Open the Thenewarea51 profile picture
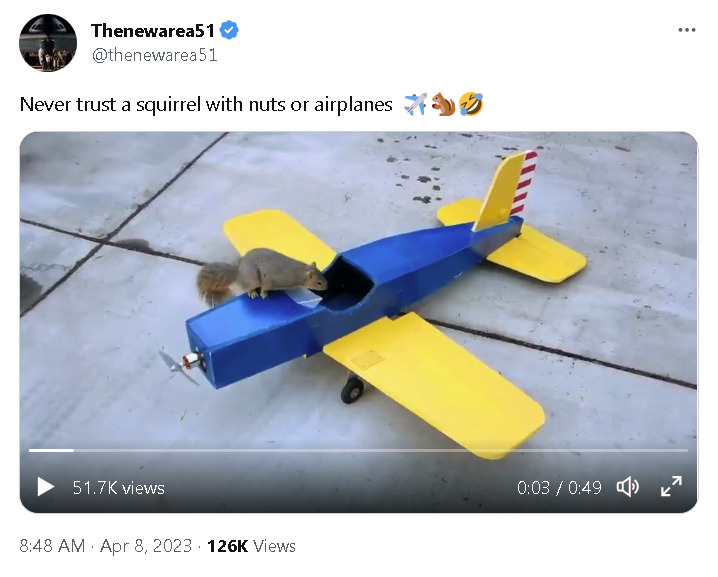The image size is (718, 577). click(x=47, y=43)
